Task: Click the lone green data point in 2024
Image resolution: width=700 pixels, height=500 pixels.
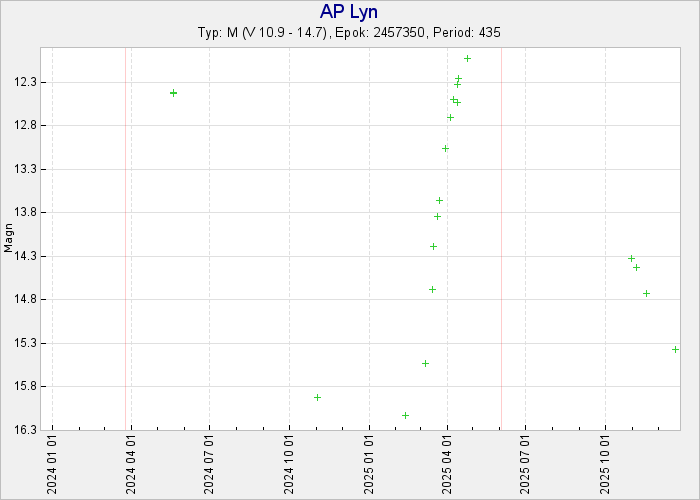Action: pyautogui.click(x=173, y=93)
